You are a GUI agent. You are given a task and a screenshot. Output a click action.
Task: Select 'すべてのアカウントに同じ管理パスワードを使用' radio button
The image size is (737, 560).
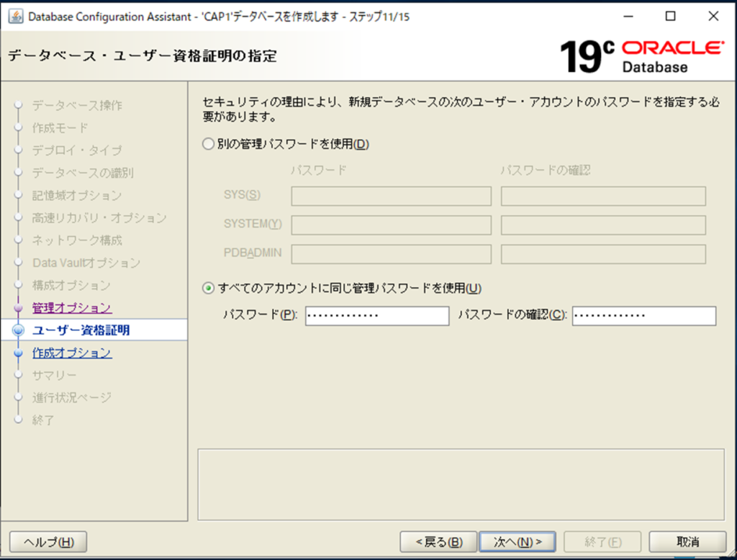209,288
